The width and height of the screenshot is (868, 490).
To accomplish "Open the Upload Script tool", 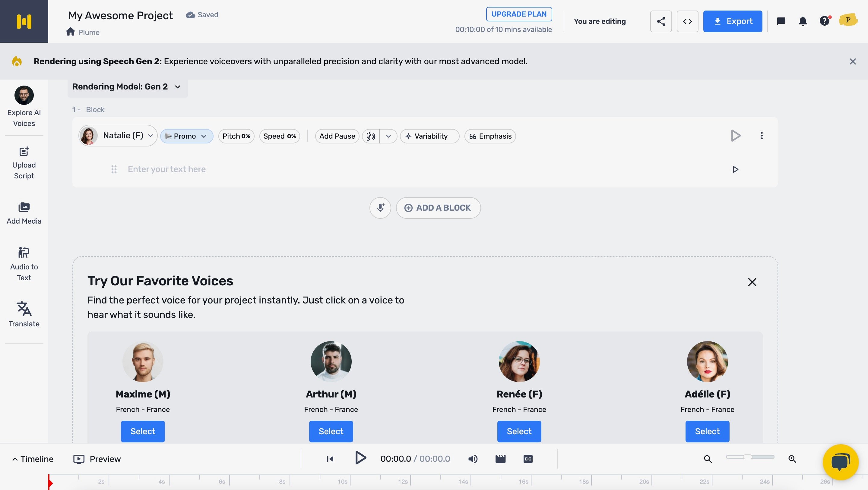I will coord(24,163).
